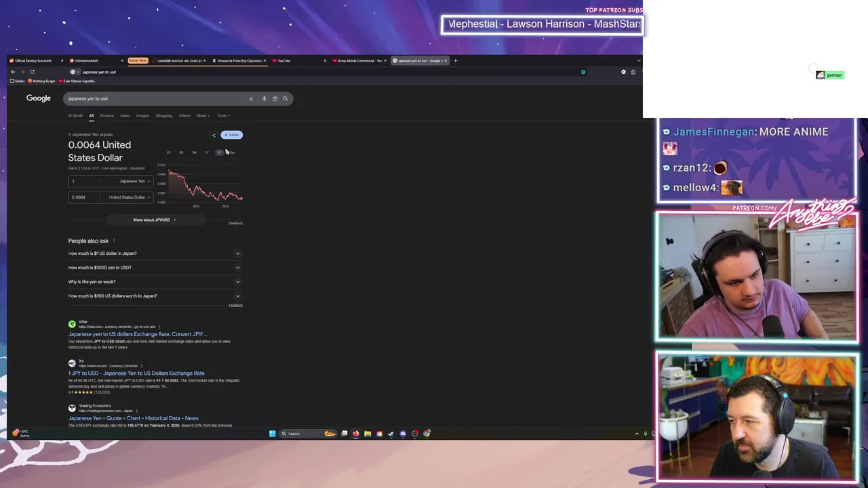The height and width of the screenshot is (488, 868).
Task: Open Wise Japanese yen to US dollars result
Action: click(138, 334)
